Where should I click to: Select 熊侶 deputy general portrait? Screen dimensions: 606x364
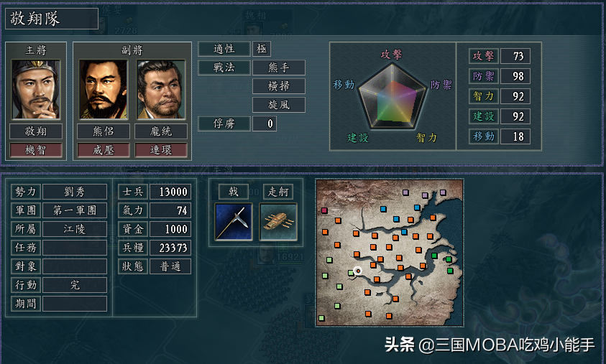pos(104,89)
